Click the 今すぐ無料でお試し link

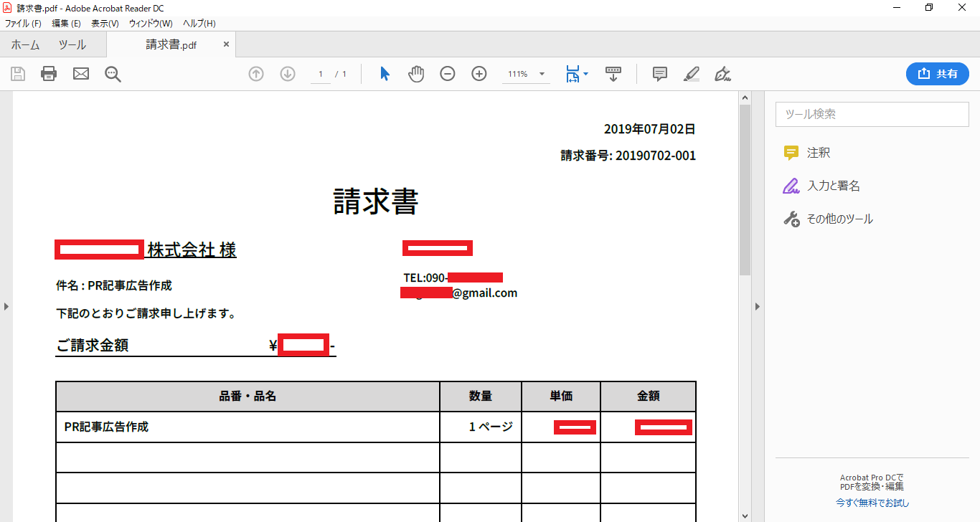coord(872,503)
